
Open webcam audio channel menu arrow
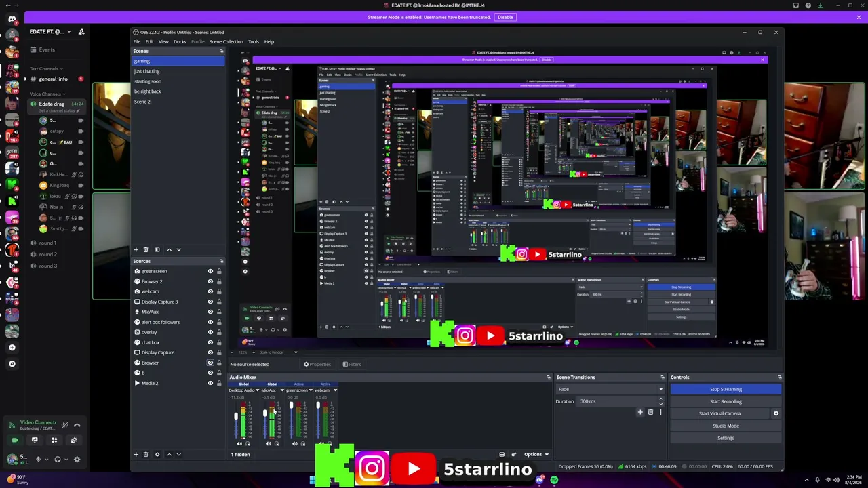335,390
